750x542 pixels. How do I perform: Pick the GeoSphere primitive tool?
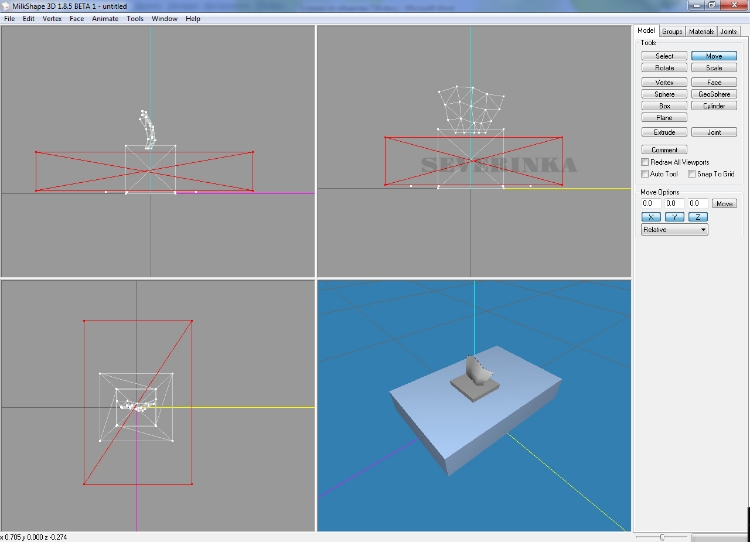click(713, 94)
